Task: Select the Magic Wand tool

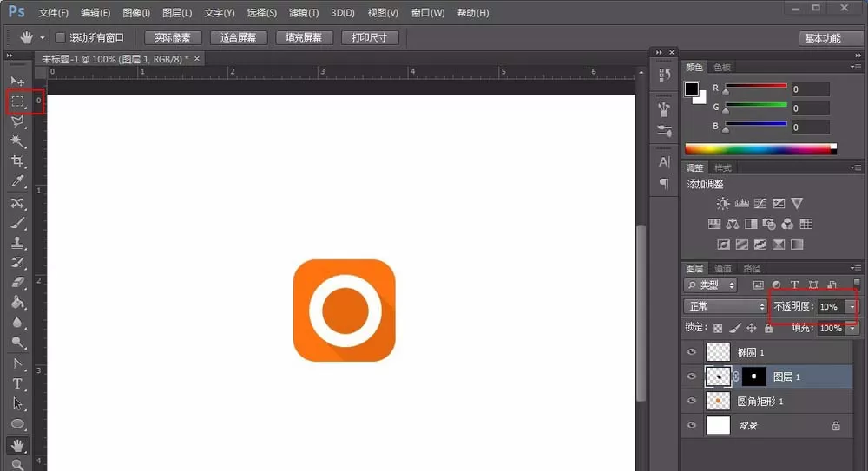Action: 17,141
